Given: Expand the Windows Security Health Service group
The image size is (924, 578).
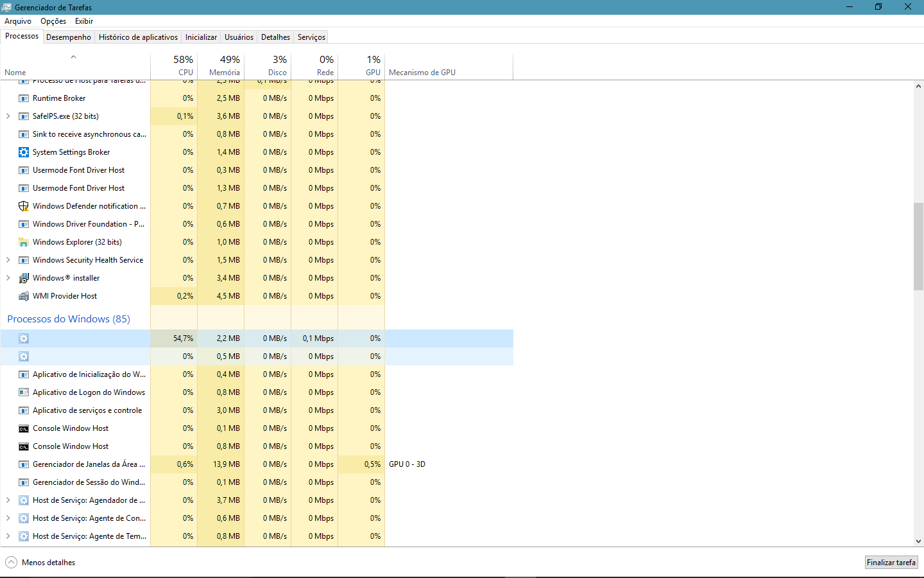Looking at the screenshot, I should point(8,260).
